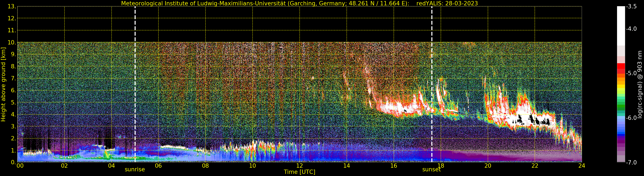Click the "log(rc-signal) @ 903 nm" colorbar label
This screenshot has height=176, width=644.
[640, 84]
